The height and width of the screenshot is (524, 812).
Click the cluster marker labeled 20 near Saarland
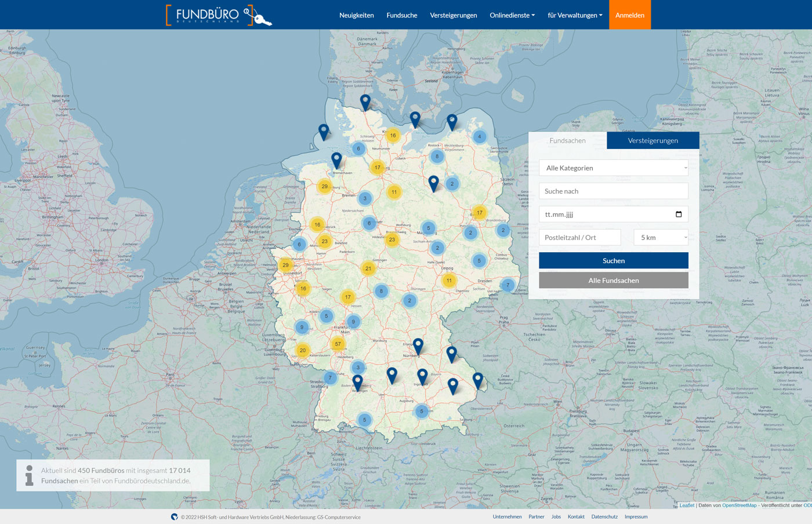tap(302, 350)
